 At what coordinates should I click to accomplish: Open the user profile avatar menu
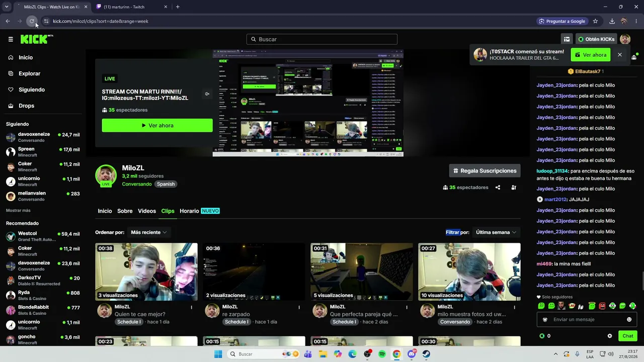point(625,39)
